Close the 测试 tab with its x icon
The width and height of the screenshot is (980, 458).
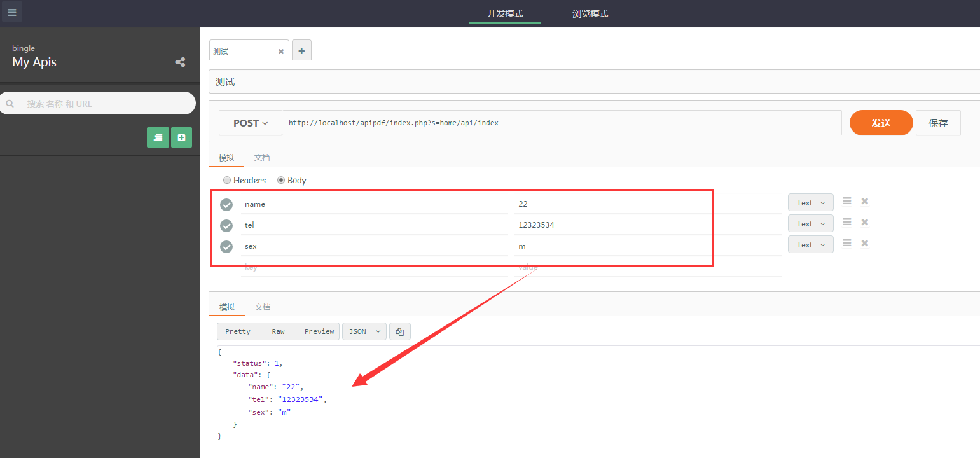point(281,52)
